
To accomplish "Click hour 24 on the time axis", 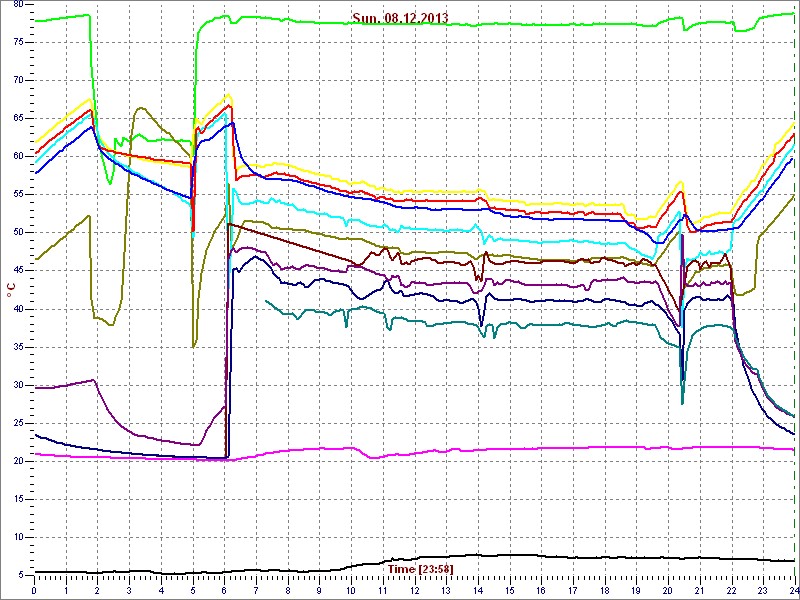I will click(x=793, y=589).
